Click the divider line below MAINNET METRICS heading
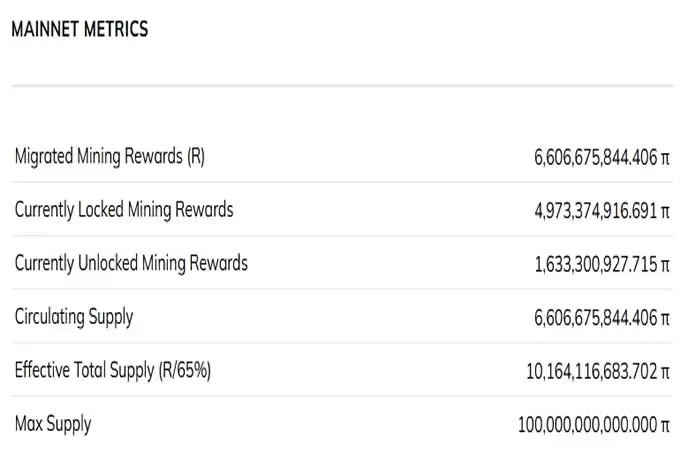Image resolution: width=680 pixels, height=453 pixels. click(340, 86)
